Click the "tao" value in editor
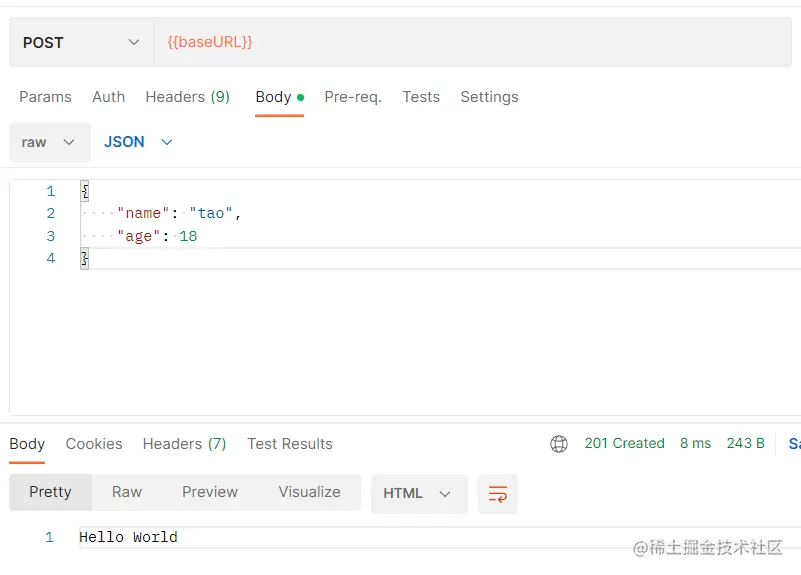Image resolution: width=801 pixels, height=575 pixels. click(211, 213)
